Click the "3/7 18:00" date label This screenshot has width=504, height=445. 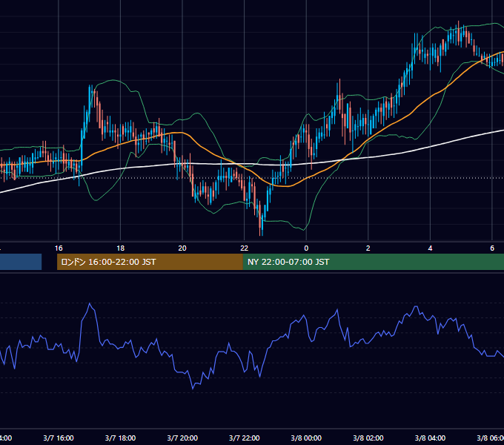120,438
